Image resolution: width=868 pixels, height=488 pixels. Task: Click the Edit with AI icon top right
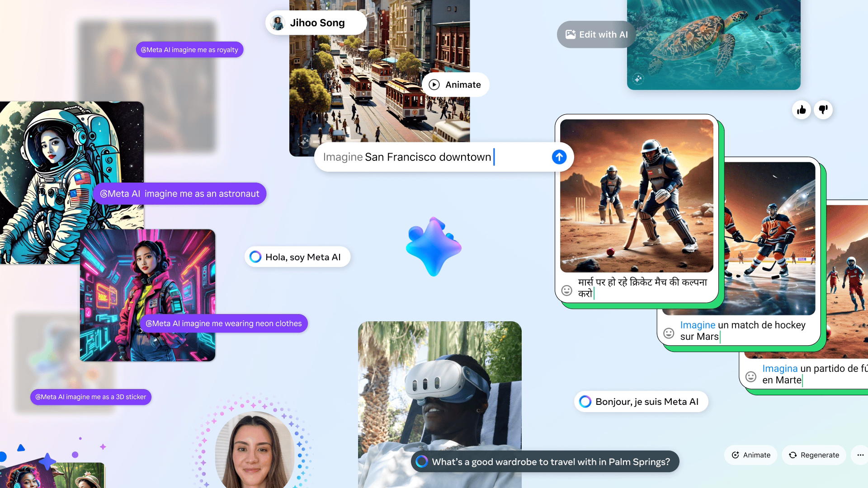pyautogui.click(x=570, y=33)
